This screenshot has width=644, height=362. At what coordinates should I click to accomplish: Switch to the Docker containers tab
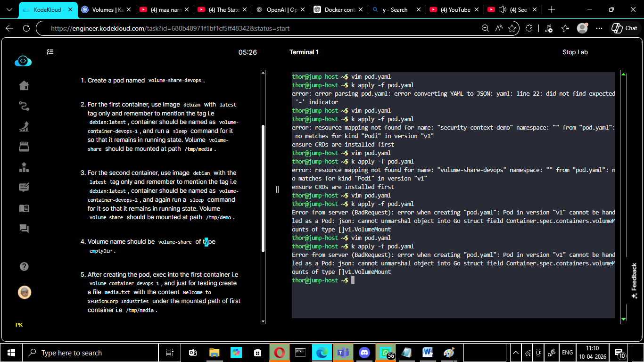click(x=339, y=9)
